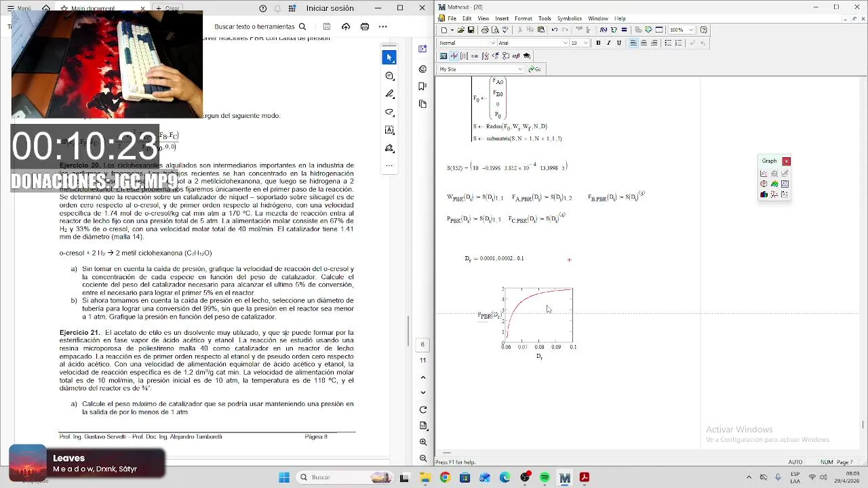Choose the PDF reader selection arrow tool
The image size is (868, 488).
point(389,58)
